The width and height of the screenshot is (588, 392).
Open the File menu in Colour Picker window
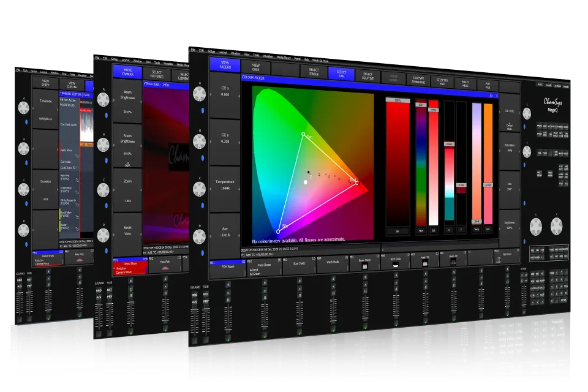192,49
